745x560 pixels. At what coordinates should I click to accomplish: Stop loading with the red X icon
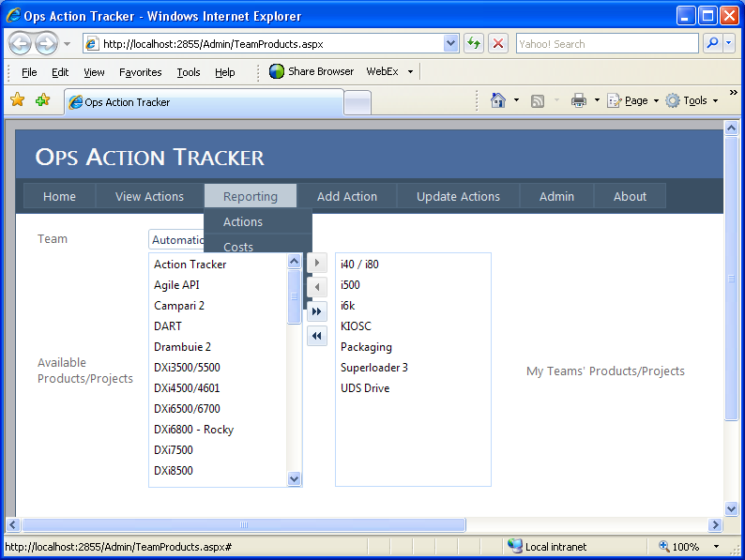tap(498, 44)
